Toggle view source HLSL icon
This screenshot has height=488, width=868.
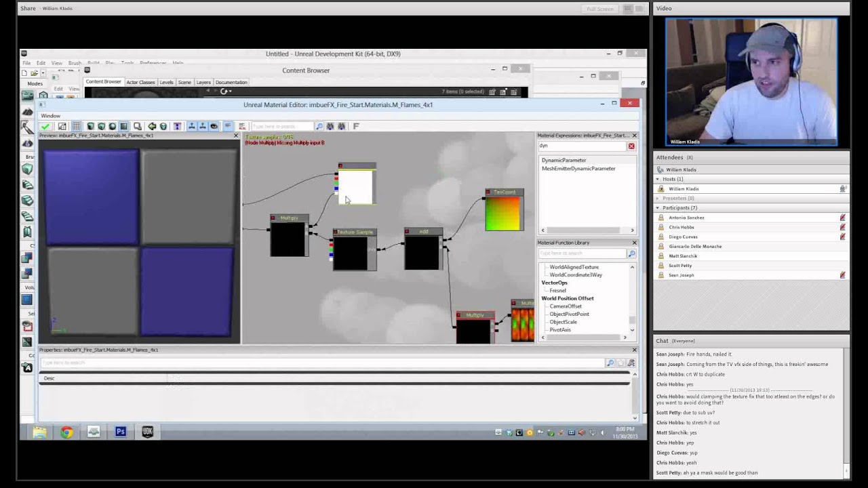[x=242, y=126]
